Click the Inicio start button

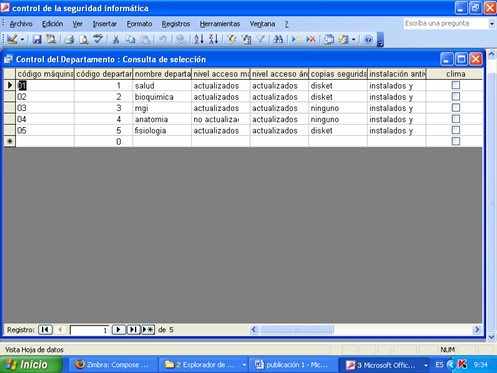pyautogui.click(x=31, y=364)
